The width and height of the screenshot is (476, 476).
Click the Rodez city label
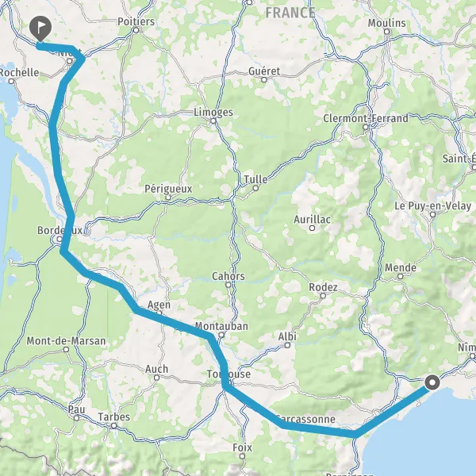(323, 287)
